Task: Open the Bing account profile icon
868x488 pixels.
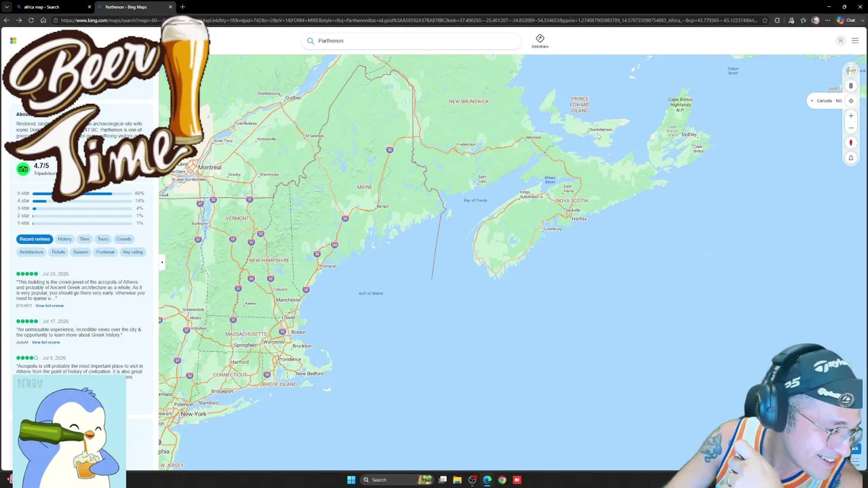Action: tap(840, 41)
